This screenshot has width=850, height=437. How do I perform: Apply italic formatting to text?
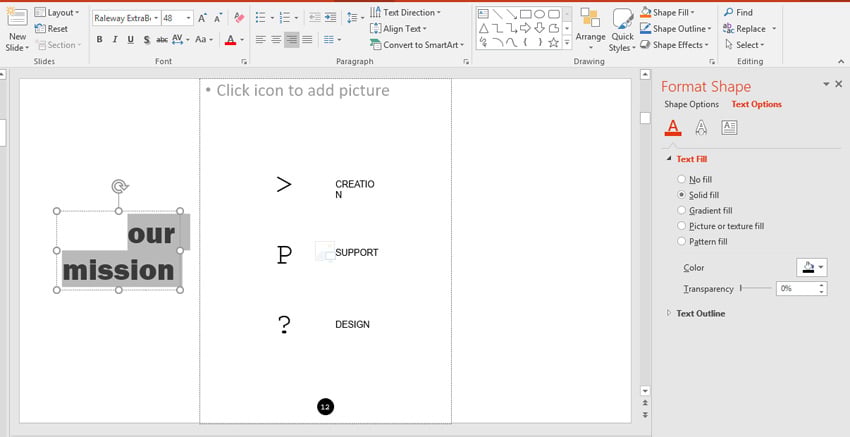[x=115, y=40]
